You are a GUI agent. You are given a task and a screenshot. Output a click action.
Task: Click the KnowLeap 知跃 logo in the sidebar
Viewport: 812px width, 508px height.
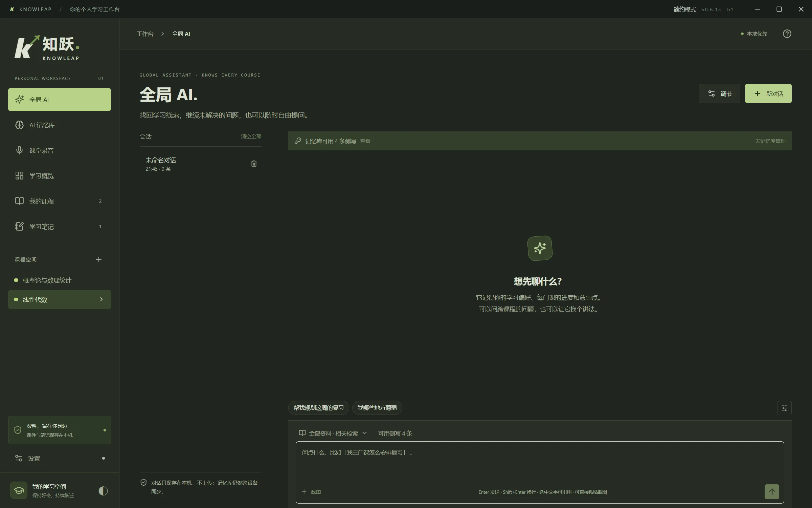point(47,48)
